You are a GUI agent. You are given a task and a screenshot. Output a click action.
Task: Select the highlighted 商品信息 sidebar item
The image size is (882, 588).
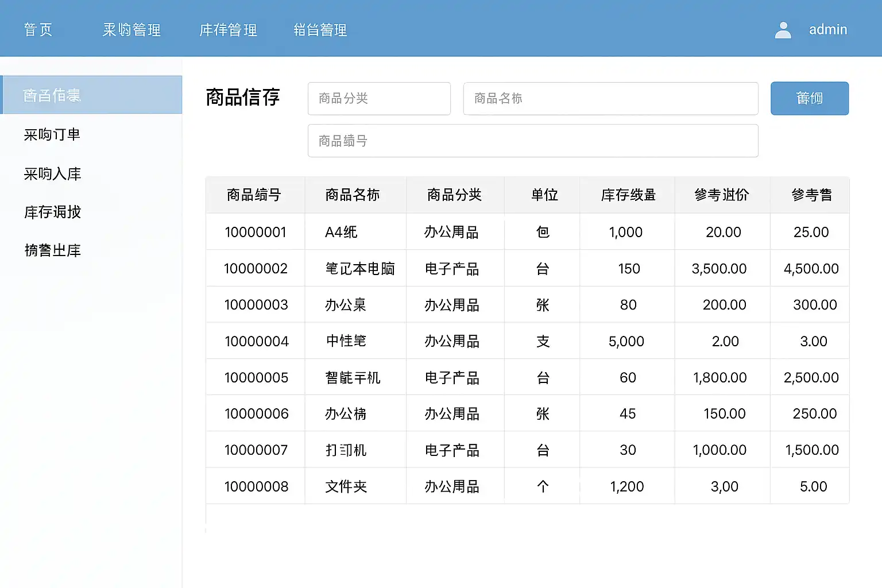tap(92, 95)
